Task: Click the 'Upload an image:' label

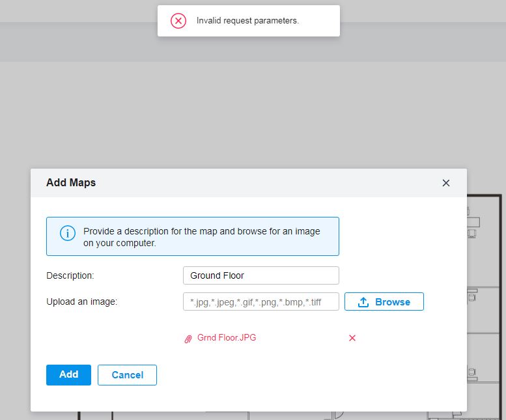Action: coord(81,302)
